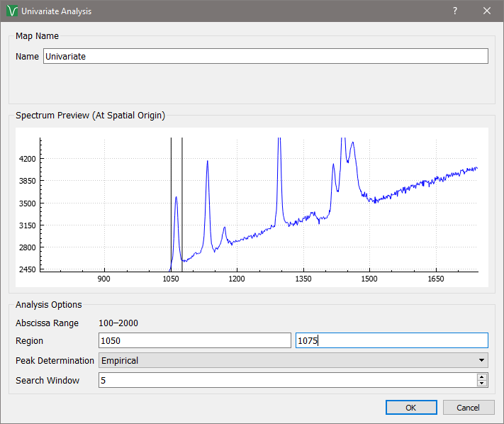The width and height of the screenshot is (504, 424).
Task: Open the Peak Determination dropdown
Action: tap(293, 361)
